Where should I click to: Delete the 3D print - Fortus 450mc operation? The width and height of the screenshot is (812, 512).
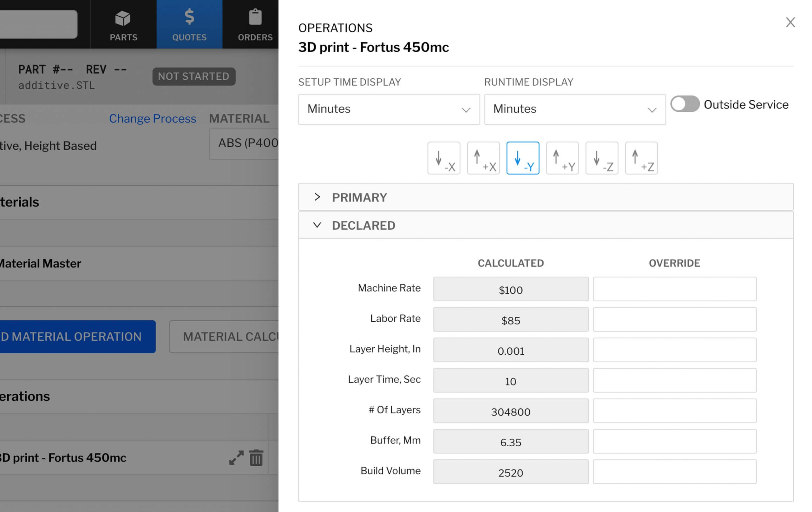click(256, 458)
